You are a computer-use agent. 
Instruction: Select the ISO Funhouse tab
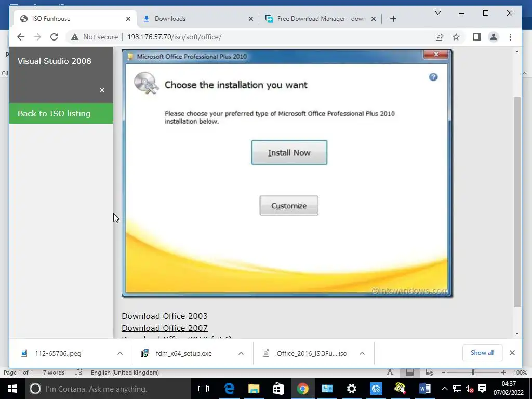[75, 19]
